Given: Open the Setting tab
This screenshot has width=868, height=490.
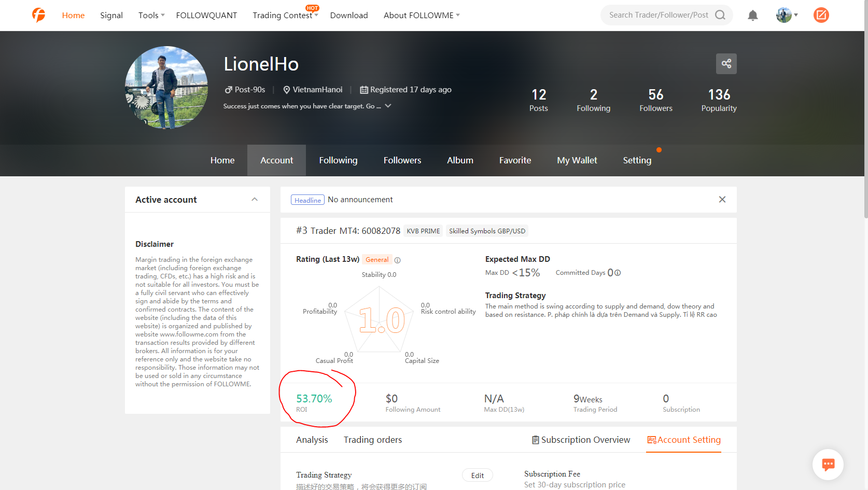Looking at the screenshot, I should pos(637,160).
